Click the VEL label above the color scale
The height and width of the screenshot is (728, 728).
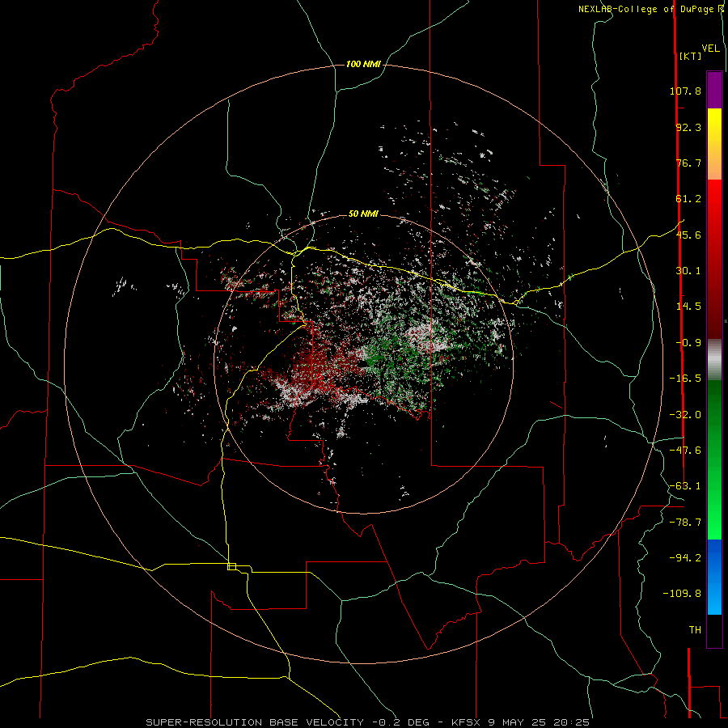710,49
